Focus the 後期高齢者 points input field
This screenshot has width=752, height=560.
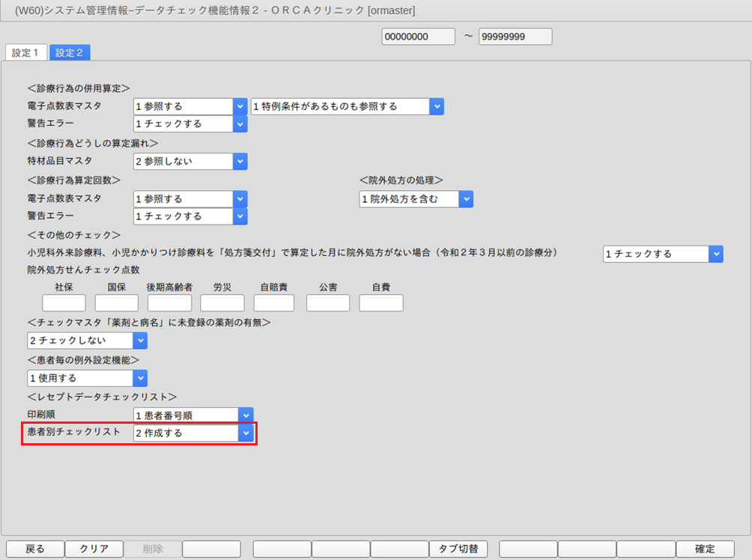click(x=169, y=302)
